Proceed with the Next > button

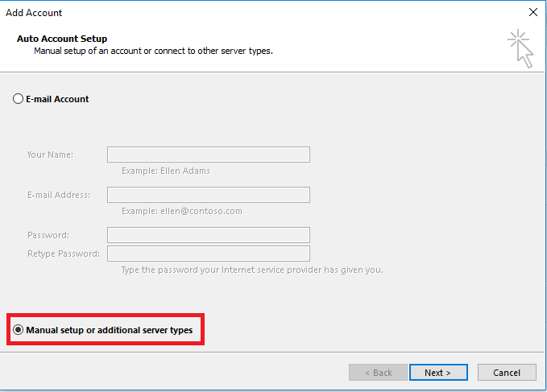click(x=438, y=373)
